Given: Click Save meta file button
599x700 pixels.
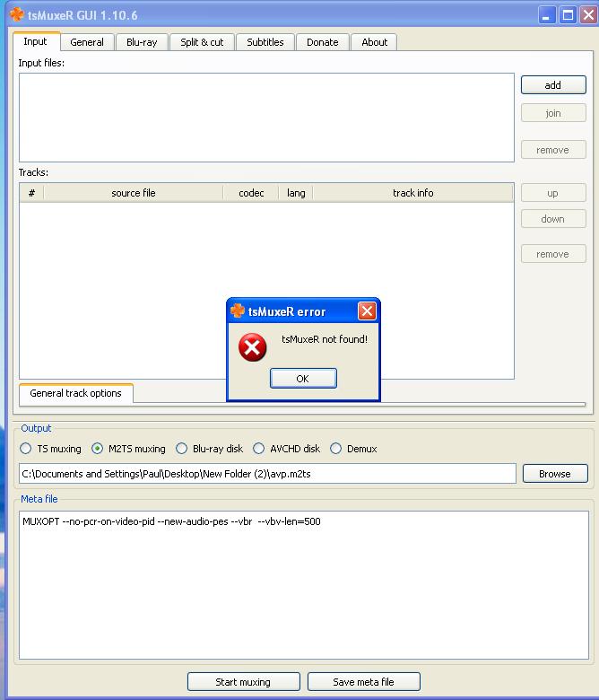Looking at the screenshot, I should coord(363,682).
